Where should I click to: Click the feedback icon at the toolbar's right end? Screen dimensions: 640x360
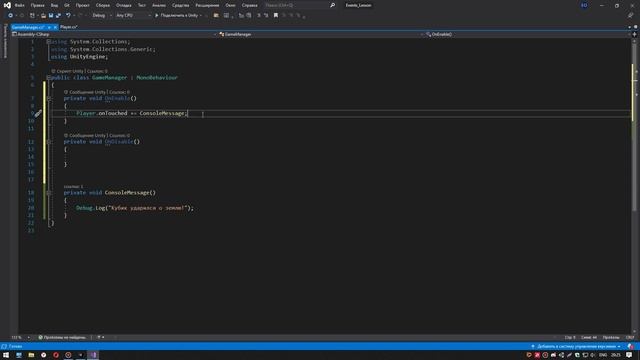point(631,16)
